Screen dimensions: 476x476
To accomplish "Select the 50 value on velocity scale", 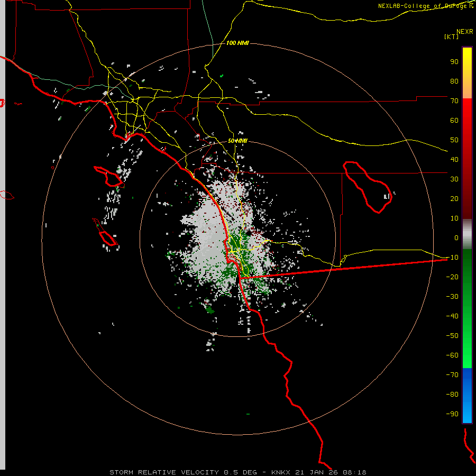I will pos(454,140).
